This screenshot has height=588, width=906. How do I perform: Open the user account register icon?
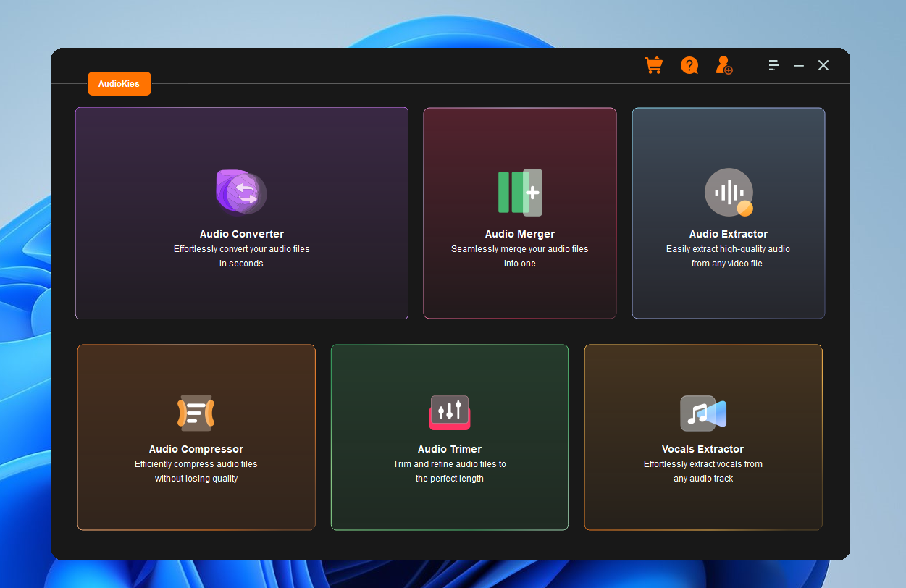[x=723, y=65]
